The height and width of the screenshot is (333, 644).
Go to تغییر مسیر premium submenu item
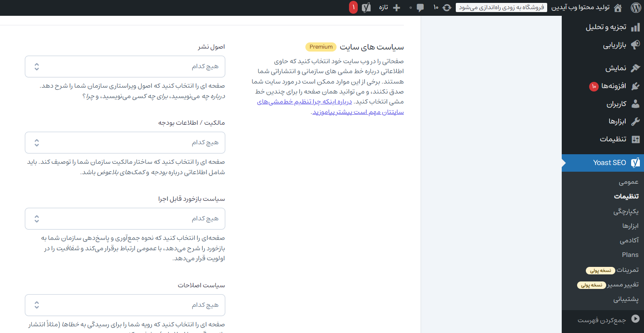click(x=622, y=285)
